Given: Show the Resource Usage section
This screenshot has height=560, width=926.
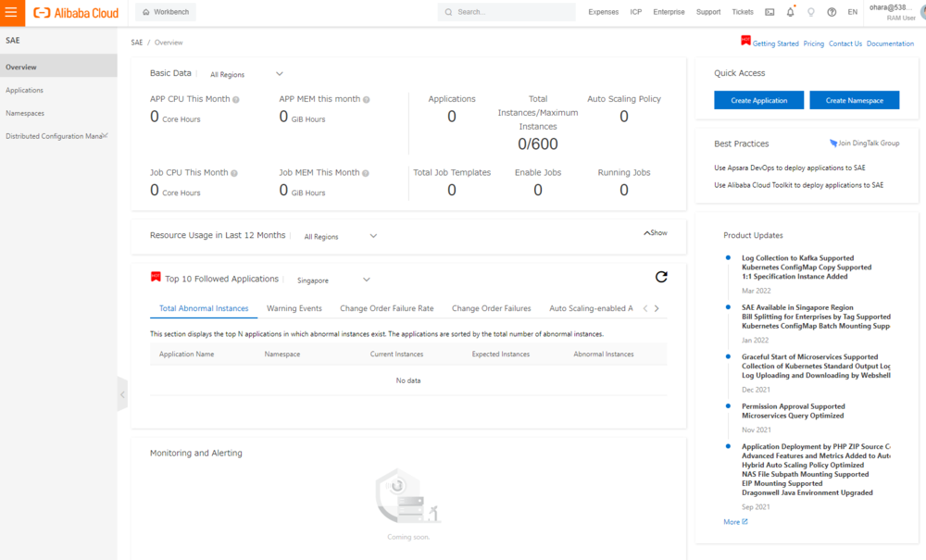Looking at the screenshot, I should tap(656, 233).
